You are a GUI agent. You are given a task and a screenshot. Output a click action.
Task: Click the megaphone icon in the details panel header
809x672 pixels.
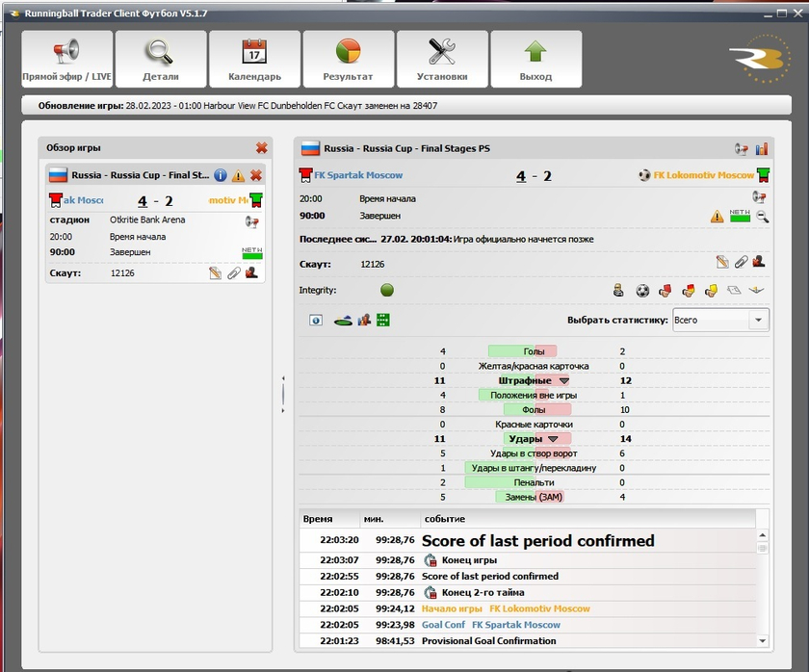click(x=742, y=149)
